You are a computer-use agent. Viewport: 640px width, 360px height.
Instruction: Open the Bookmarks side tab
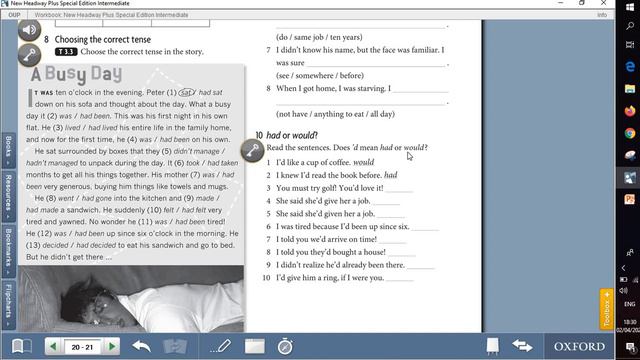point(9,251)
